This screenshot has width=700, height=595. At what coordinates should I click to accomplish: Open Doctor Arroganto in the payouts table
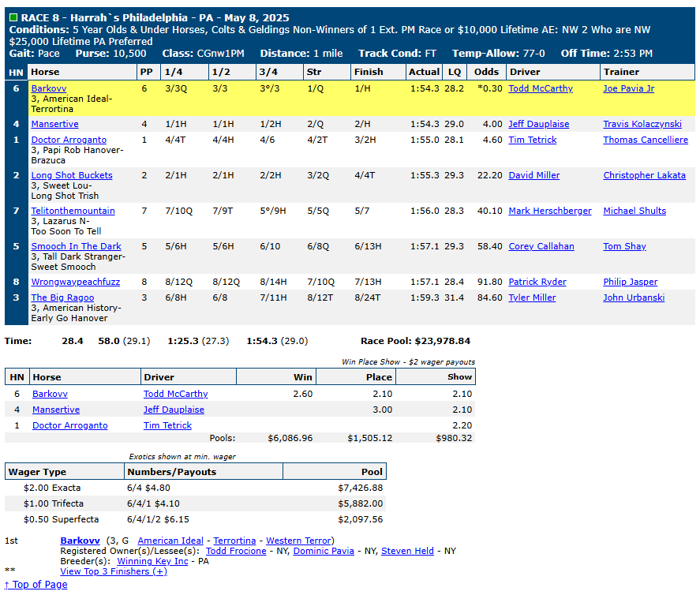point(70,425)
